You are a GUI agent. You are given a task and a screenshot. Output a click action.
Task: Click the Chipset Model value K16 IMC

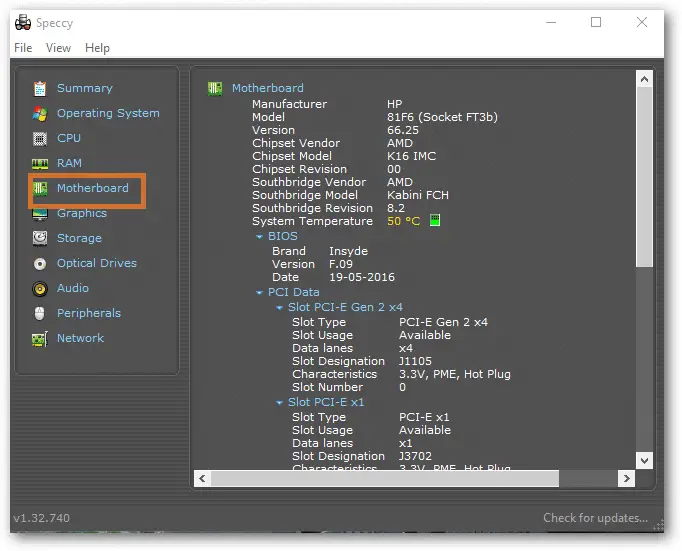(x=411, y=156)
